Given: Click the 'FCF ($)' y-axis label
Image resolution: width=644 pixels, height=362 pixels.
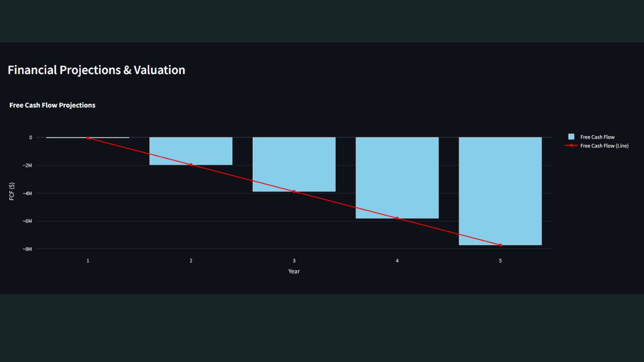Looking at the screenshot, I should point(12,191).
